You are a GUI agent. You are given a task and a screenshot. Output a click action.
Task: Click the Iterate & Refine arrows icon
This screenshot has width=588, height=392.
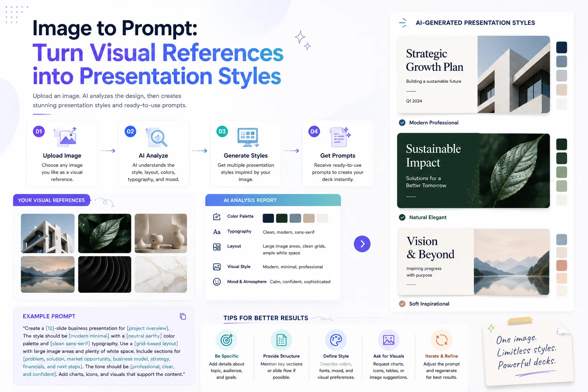pos(441,340)
